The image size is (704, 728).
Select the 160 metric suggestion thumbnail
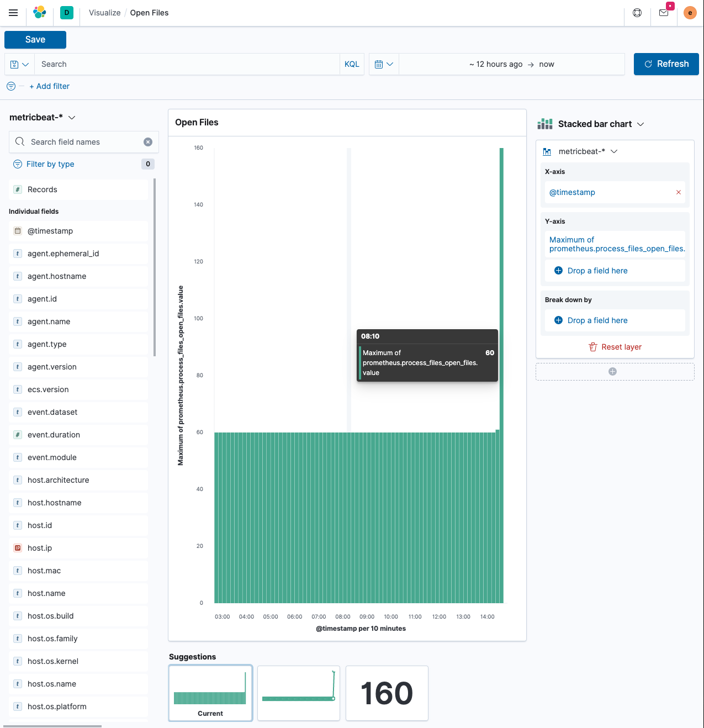387,693
